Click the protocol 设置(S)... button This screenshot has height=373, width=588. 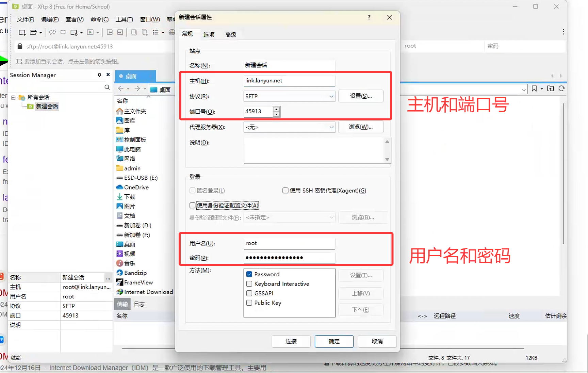(361, 96)
